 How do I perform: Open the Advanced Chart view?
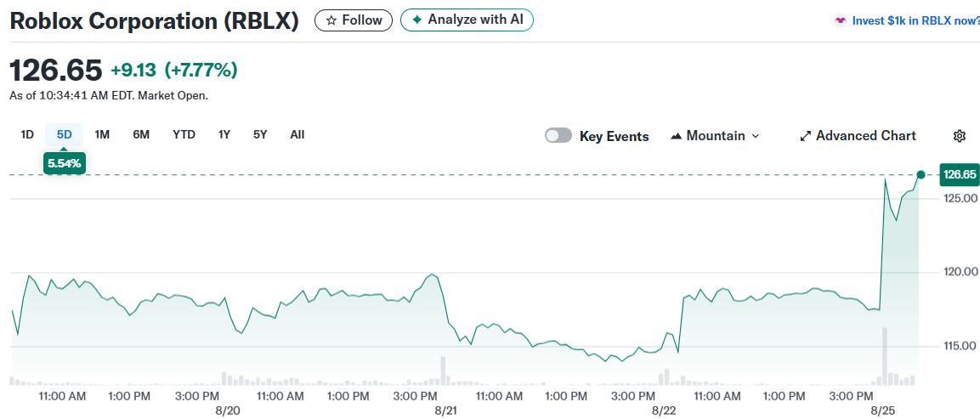858,136
